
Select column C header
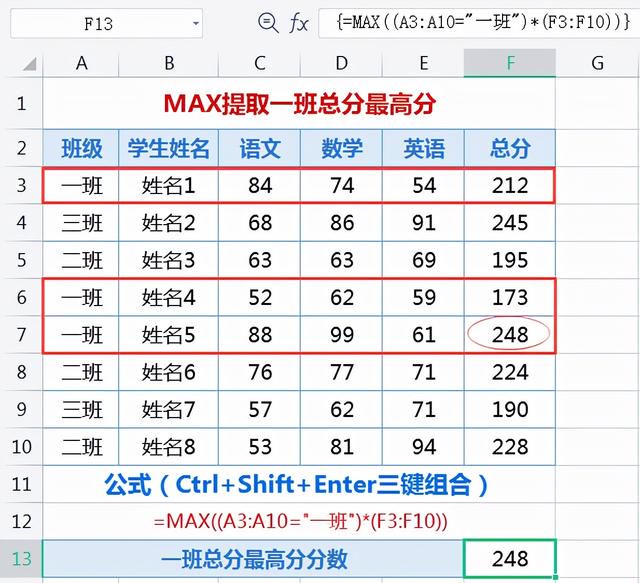pos(260,63)
